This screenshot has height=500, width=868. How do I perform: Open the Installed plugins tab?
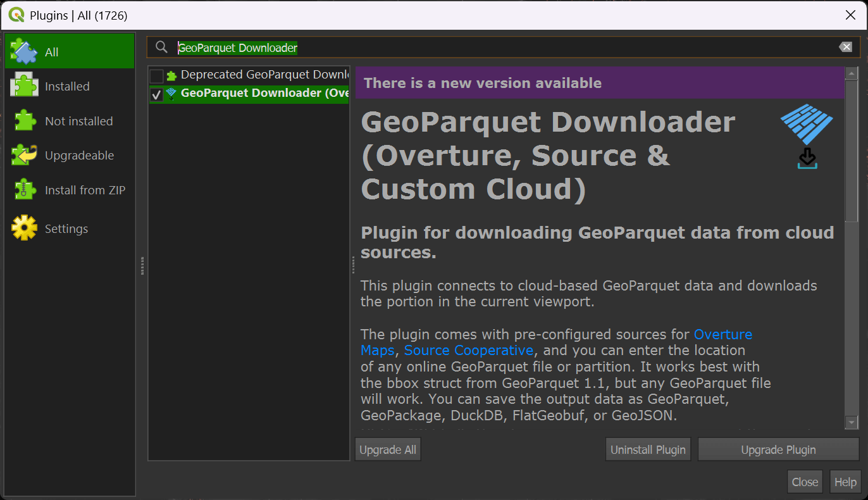70,86
